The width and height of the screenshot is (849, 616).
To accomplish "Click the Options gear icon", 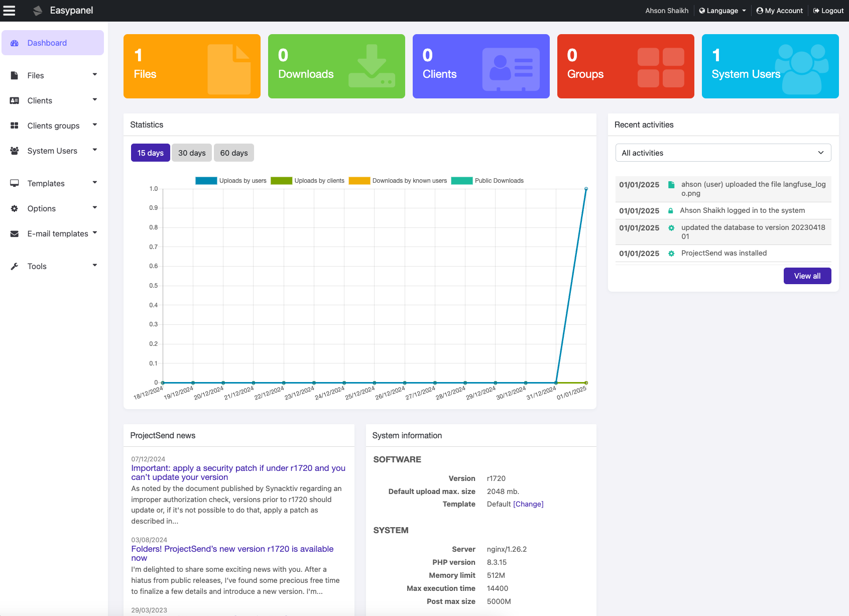I will click(x=14, y=208).
